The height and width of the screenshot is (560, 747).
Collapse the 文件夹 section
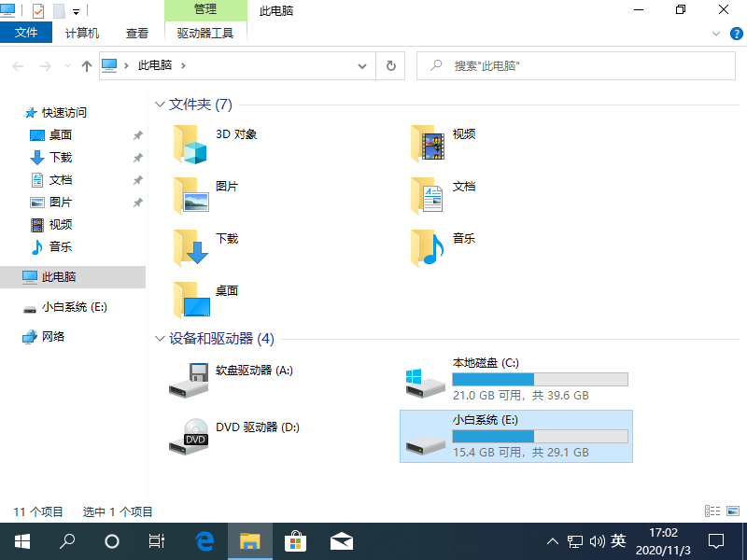pyautogui.click(x=160, y=105)
